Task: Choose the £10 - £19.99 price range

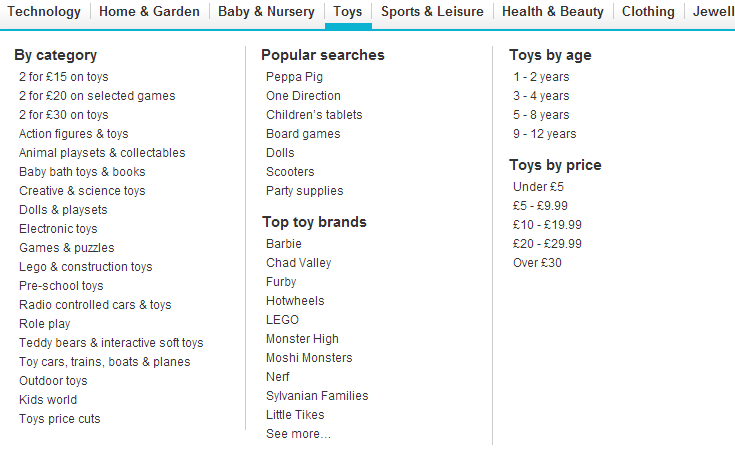Action: [547, 225]
